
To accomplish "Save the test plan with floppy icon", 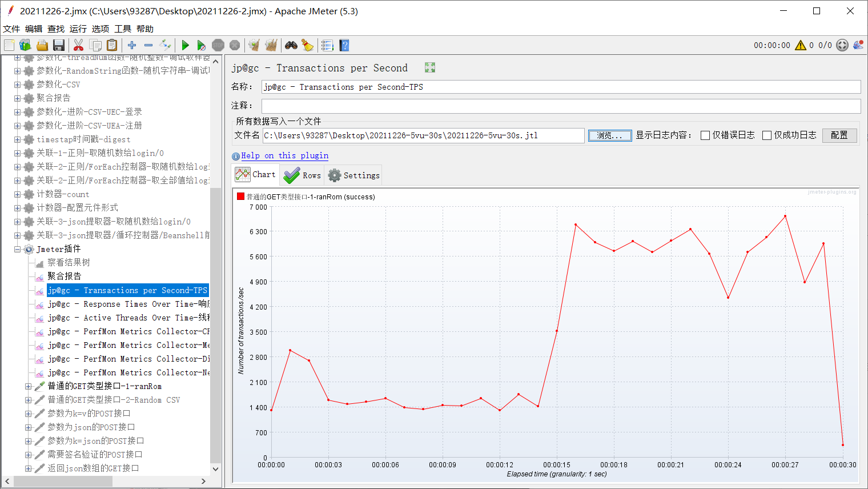I will [58, 45].
